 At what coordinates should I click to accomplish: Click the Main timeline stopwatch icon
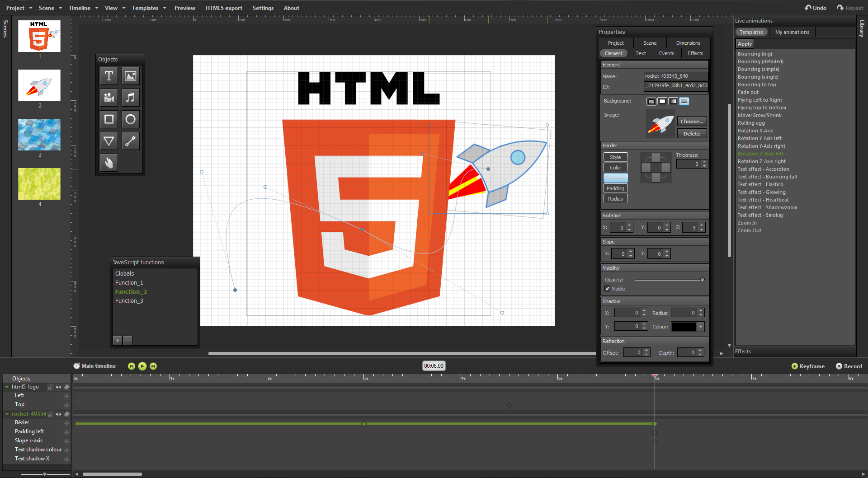click(x=77, y=366)
